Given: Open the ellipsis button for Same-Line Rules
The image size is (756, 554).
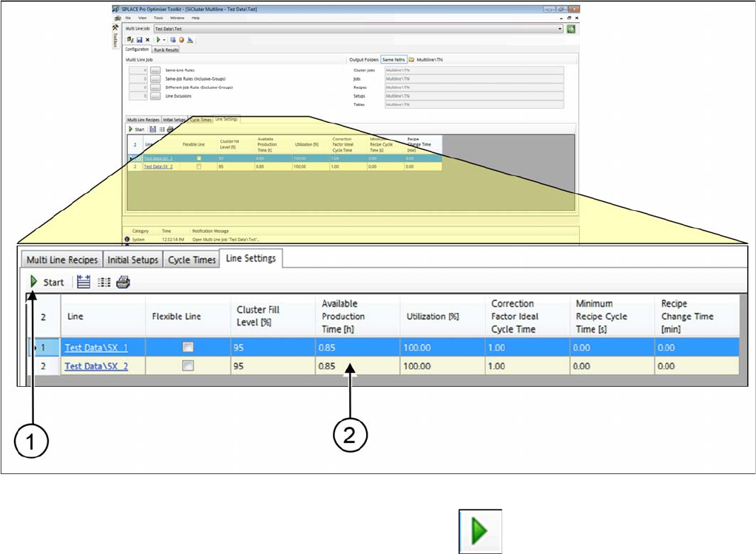Looking at the screenshot, I should [x=155, y=70].
